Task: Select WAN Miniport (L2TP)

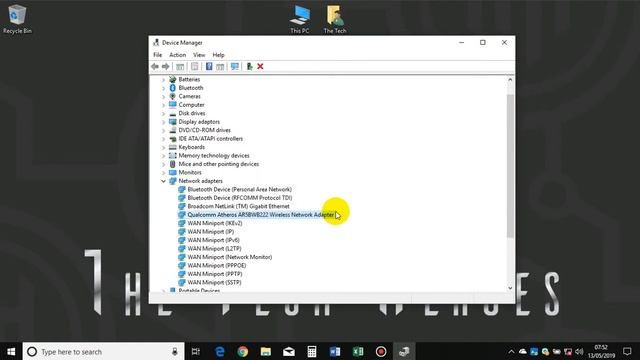Action: 214,249
